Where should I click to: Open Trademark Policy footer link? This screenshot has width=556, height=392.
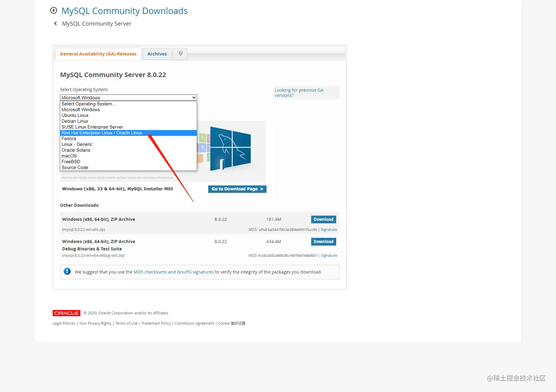pyautogui.click(x=156, y=324)
